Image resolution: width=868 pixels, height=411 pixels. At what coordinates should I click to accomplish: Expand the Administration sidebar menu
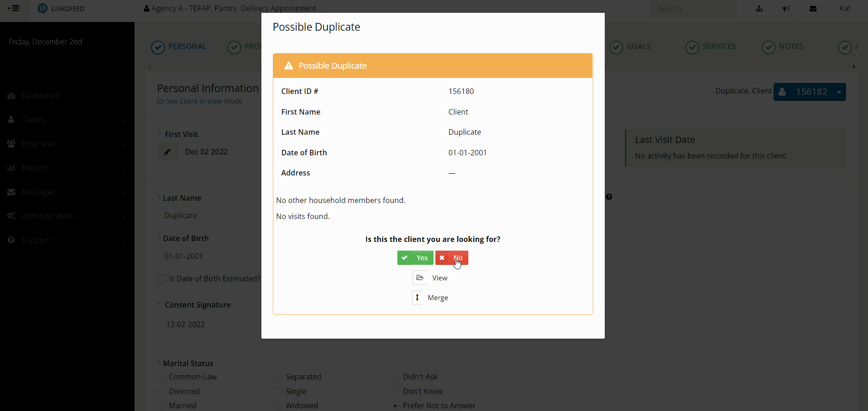[67, 216]
